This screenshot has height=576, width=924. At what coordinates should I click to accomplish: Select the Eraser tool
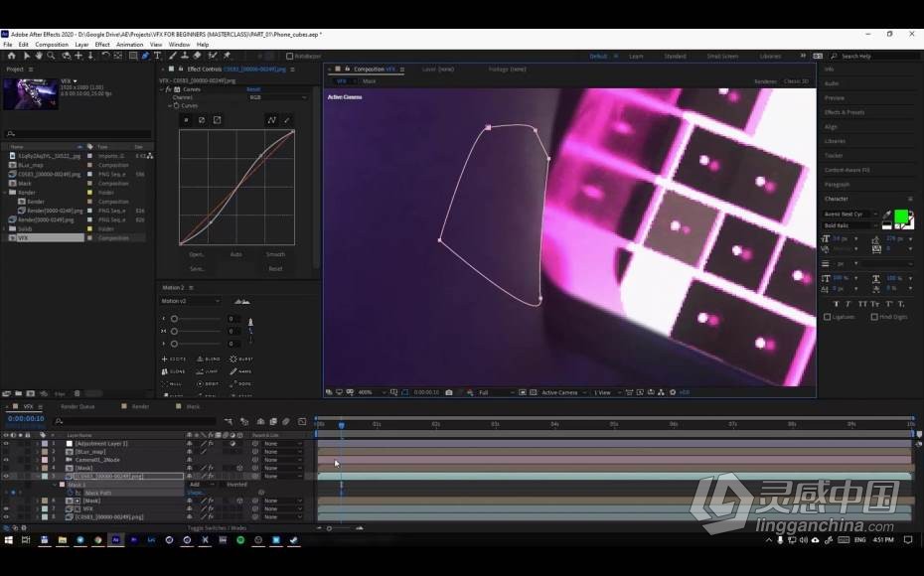click(x=198, y=56)
